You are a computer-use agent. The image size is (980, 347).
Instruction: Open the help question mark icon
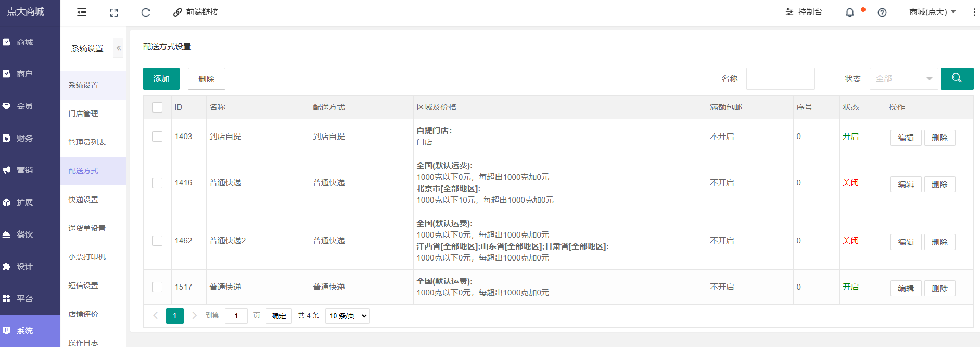[882, 13]
